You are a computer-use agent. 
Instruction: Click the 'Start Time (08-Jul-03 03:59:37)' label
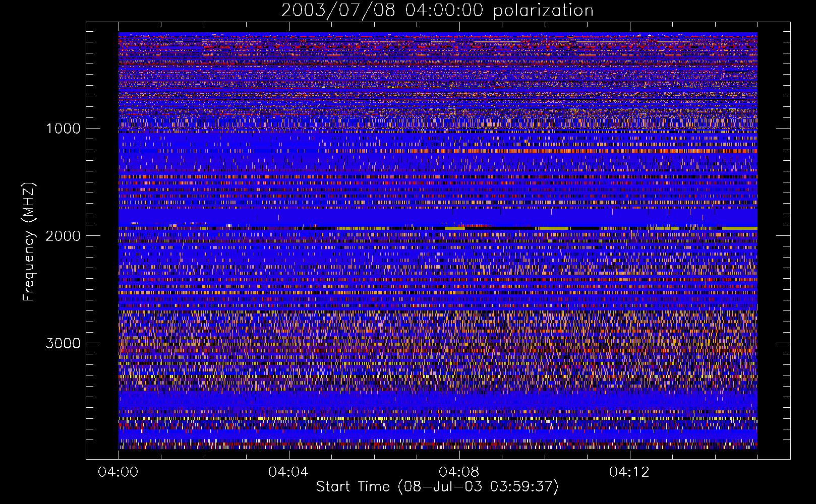point(437,486)
